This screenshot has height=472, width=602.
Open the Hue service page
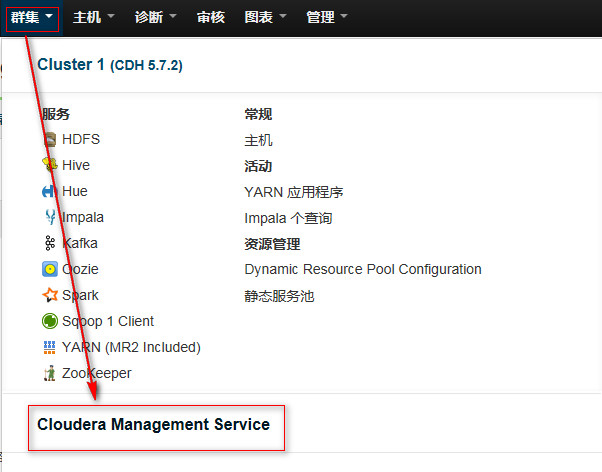pos(75,191)
